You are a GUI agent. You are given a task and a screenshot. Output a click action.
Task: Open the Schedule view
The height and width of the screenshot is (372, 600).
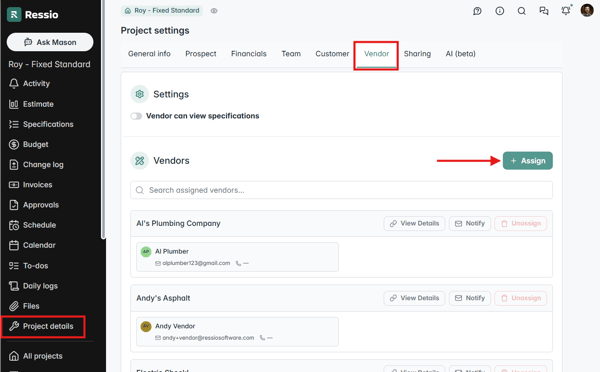pyautogui.click(x=32, y=225)
